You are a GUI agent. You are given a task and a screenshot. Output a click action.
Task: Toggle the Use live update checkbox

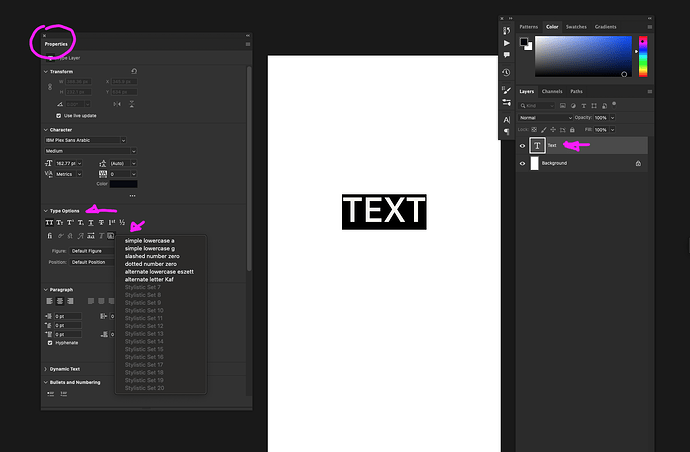point(51,115)
